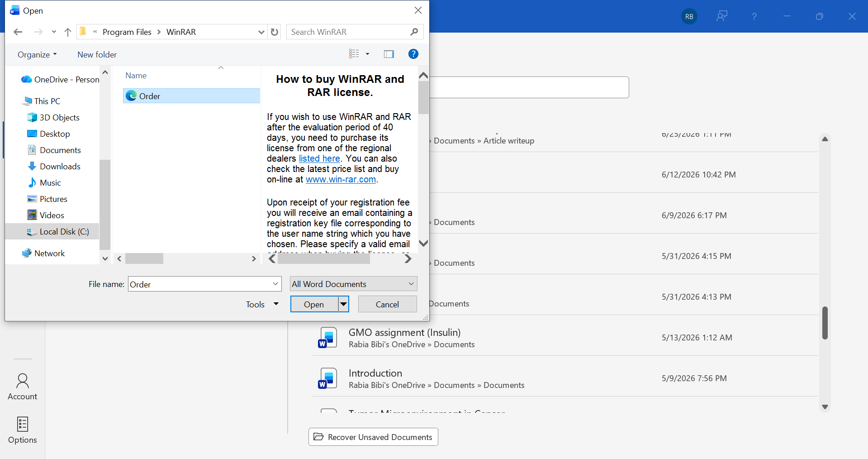The height and width of the screenshot is (459, 868).
Task: Sort files by the Name column
Action: pos(136,76)
